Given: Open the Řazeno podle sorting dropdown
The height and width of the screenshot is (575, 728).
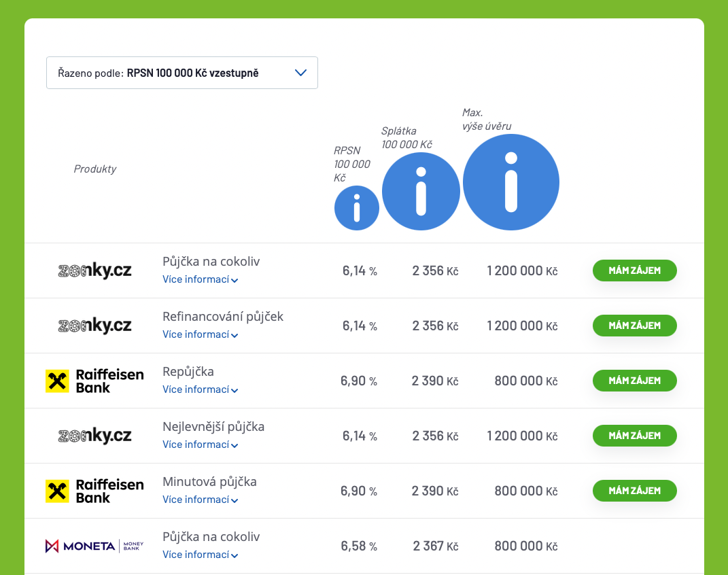Looking at the screenshot, I should pyautogui.click(x=182, y=73).
